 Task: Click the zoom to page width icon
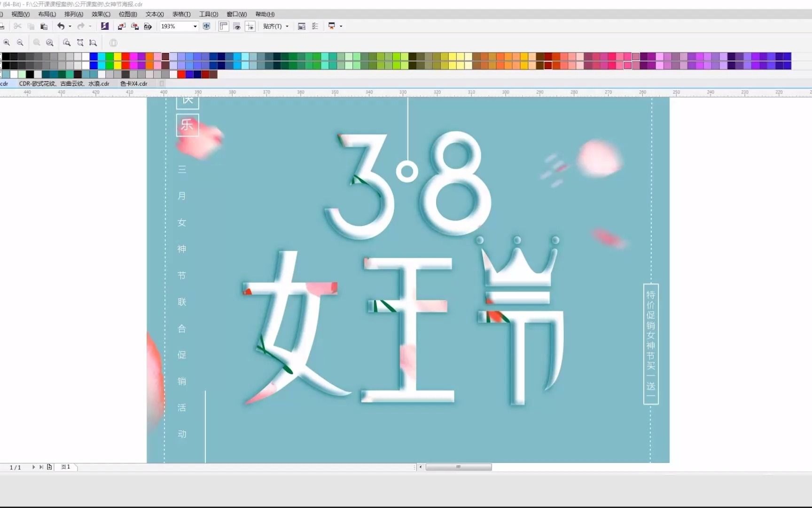[x=80, y=43]
